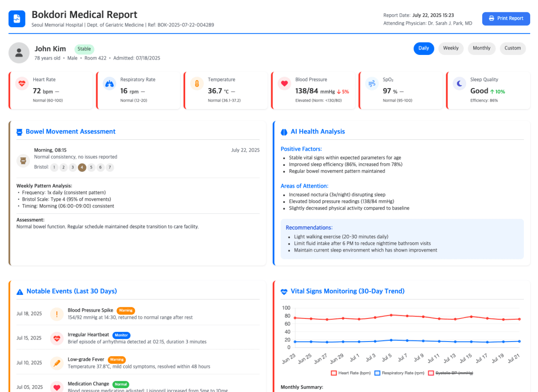Click the Recommendations heading
This screenshot has height=392, width=538.
[309, 228]
